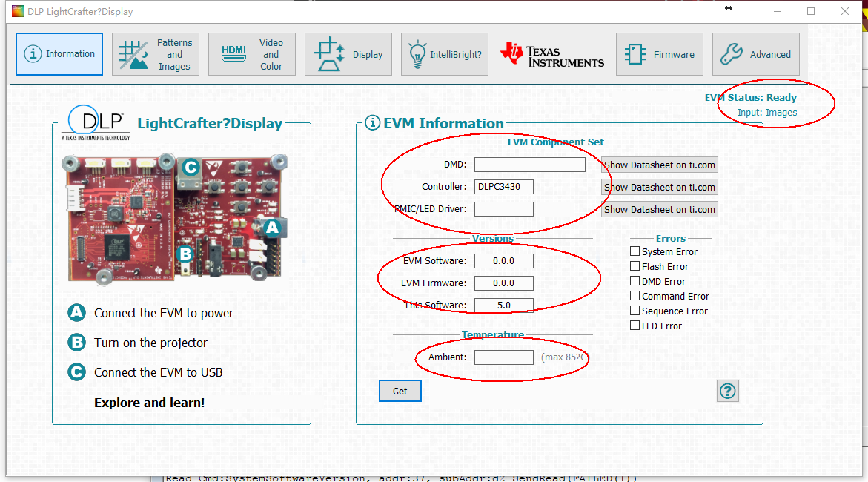The height and width of the screenshot is (482, 868).
Task: Open the IntelliBright tab
Action: [x=445, y=53]
